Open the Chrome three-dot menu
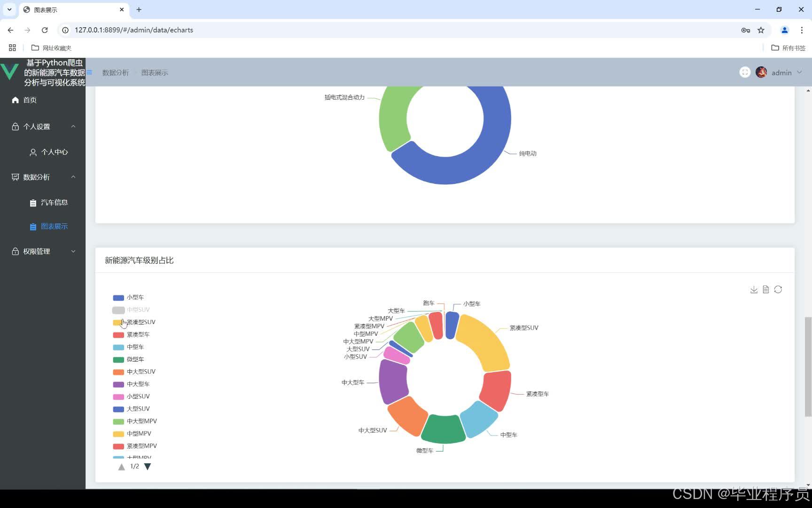 click(x=802, y=30)
